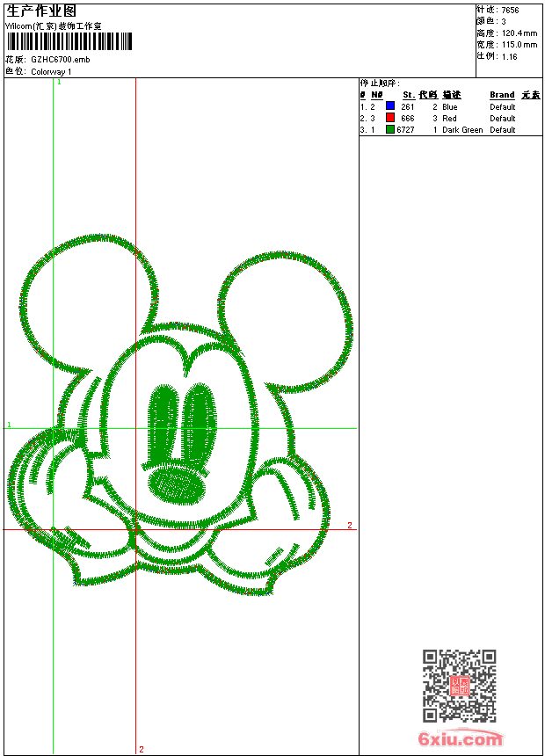Click Mickey's nose in the embroidery design
Image resolution: width=545 pixels, height=756 pixels.
coord(178,483)
